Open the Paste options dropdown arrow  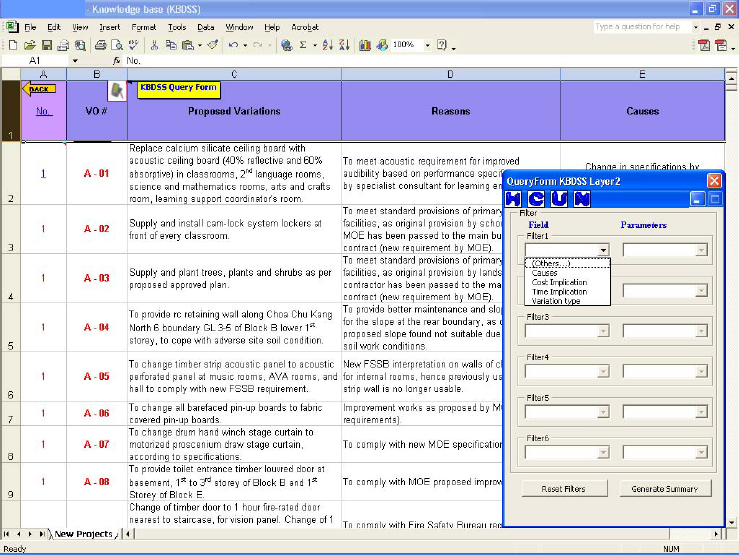200,45
